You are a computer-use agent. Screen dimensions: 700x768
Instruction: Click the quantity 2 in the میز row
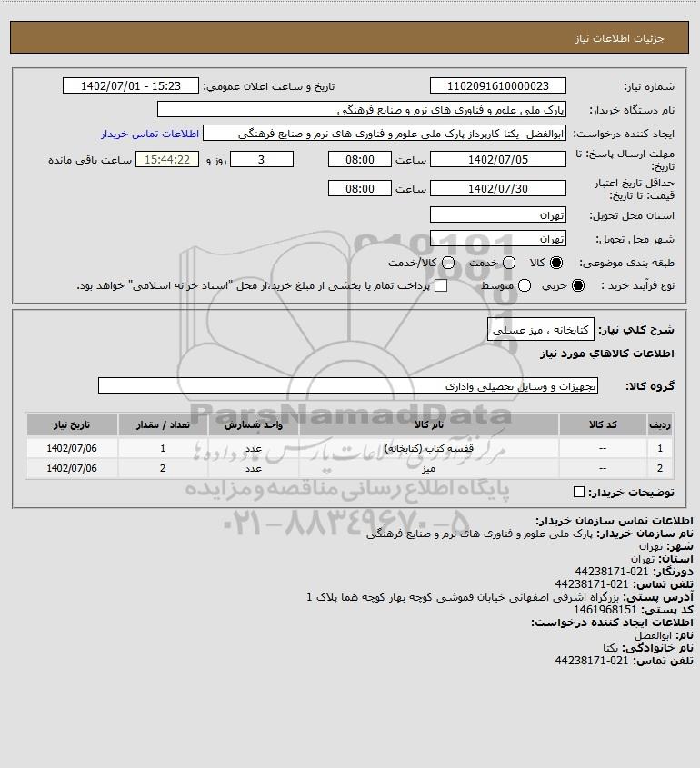pyautogui.click(x=163, y=468)
